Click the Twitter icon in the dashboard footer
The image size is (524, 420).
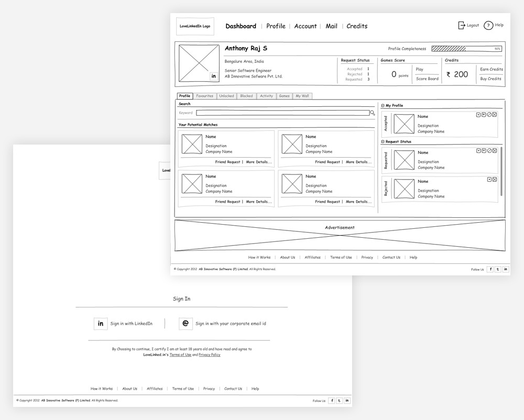[x=498, y=269]
